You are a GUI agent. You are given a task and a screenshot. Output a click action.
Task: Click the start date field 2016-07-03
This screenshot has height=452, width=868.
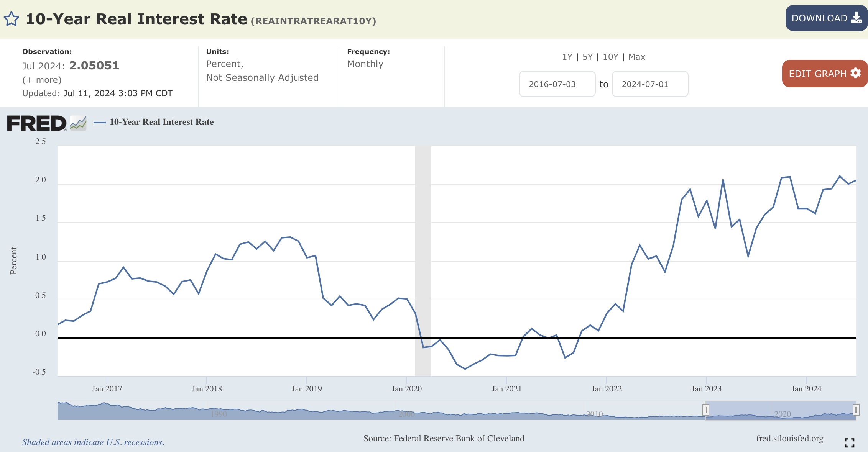[557, 84]
